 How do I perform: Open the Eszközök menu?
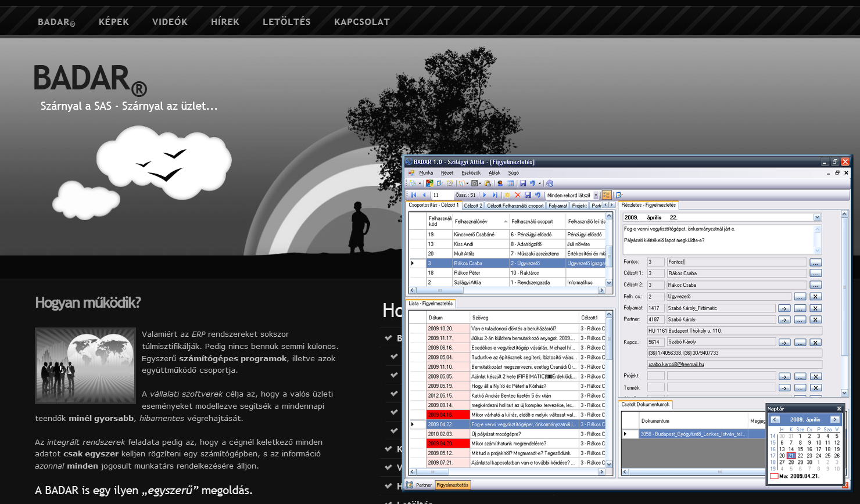pyautogui.click(x=471, y=172)
